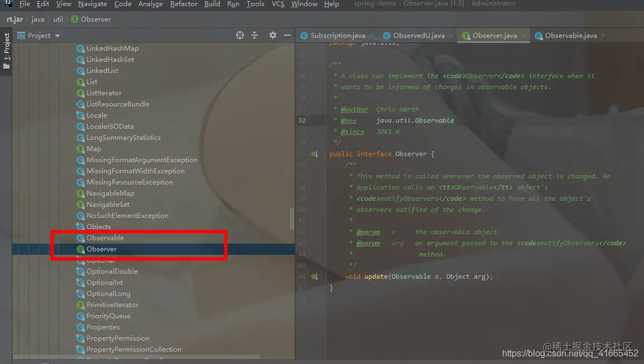Select MissingFormatWidthException in tree
Viewport: 644px width, 364px height.
(x=135, y=171)
